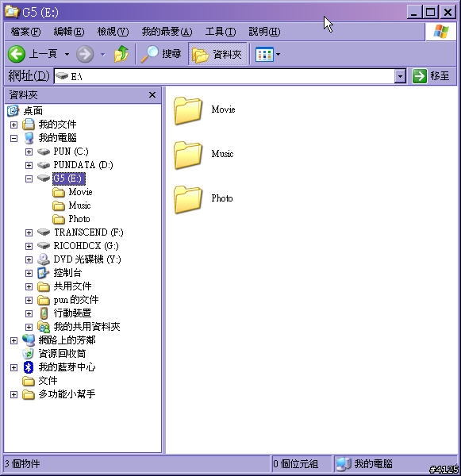Screen dimensions: 461x476
Task: Select the pun 的文件 folder icon
Action: [x=44, y=300]
